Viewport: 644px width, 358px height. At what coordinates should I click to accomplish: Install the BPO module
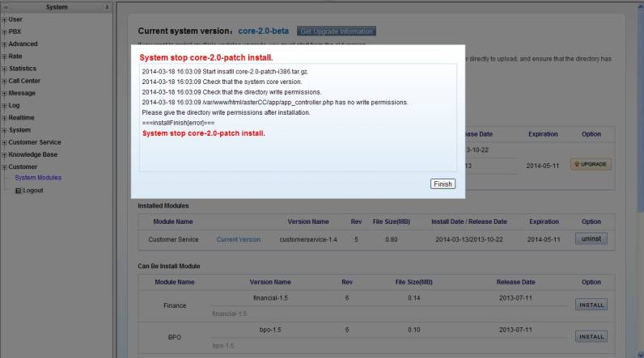click(x=591, y=336)
